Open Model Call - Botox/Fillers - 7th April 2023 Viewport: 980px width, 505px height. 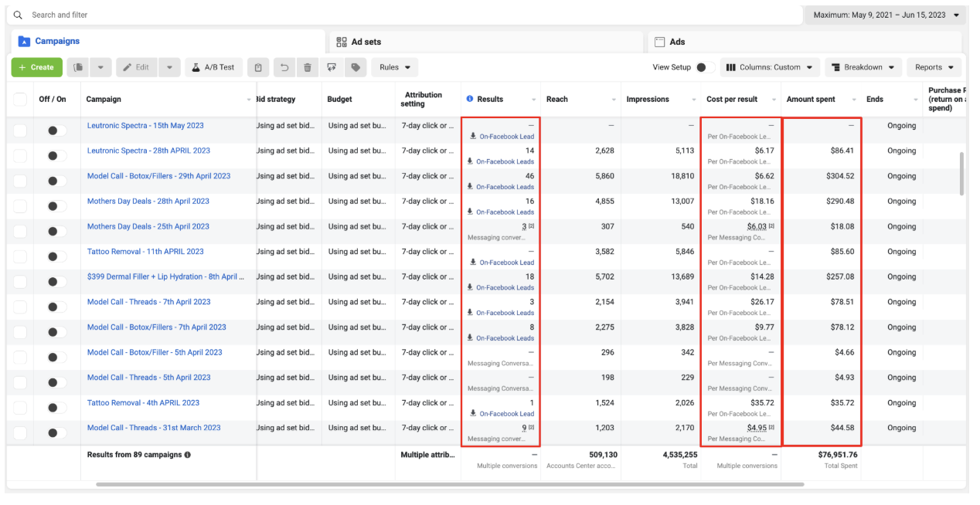click(x=157, y=327)
